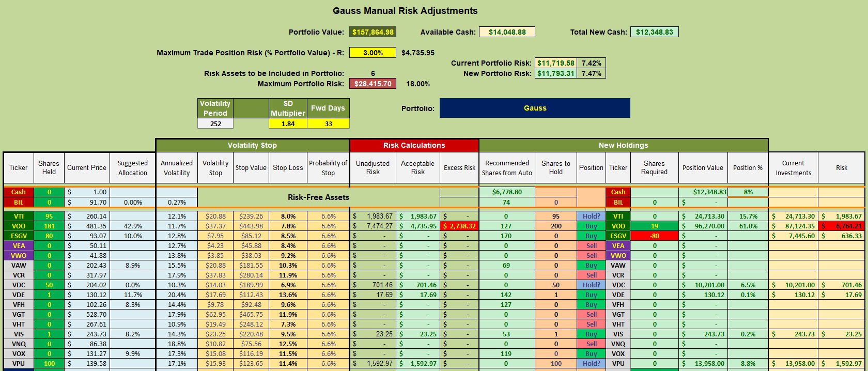
Task: Click the Available Cash value $14,048.88
Action: tap(507, 32)
